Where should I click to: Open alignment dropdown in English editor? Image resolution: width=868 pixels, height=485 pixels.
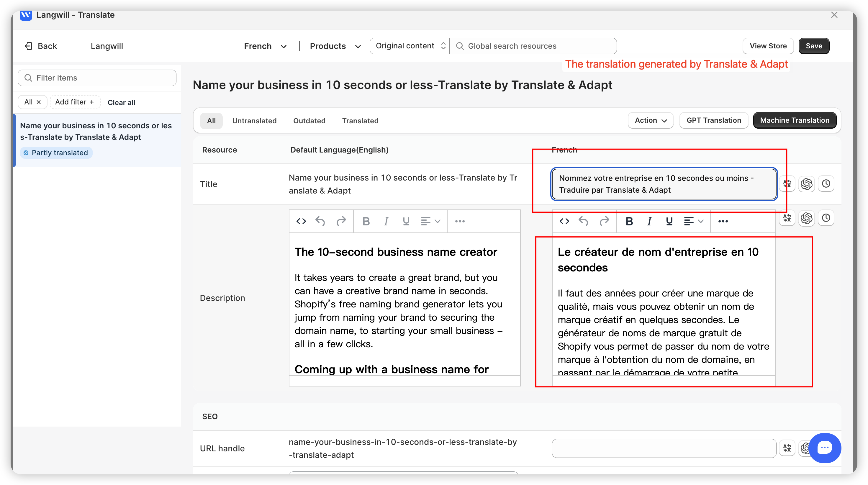pos(430,221)
